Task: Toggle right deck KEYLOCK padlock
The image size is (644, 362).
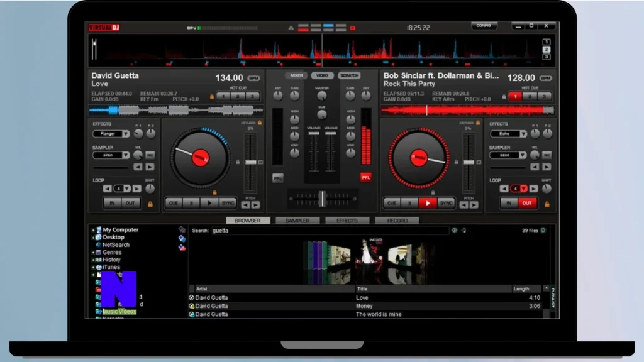Action: pyautogui.click(x=478, y=123)
